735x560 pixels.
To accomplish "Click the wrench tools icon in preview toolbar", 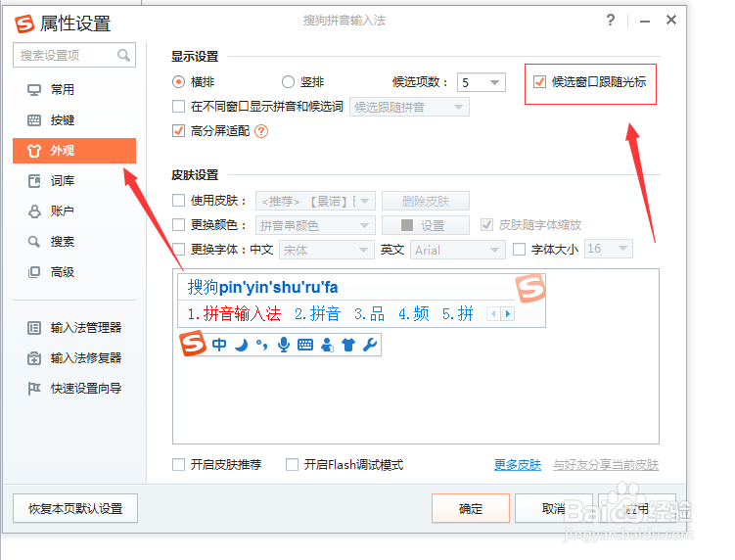I will tap(370, 346).
